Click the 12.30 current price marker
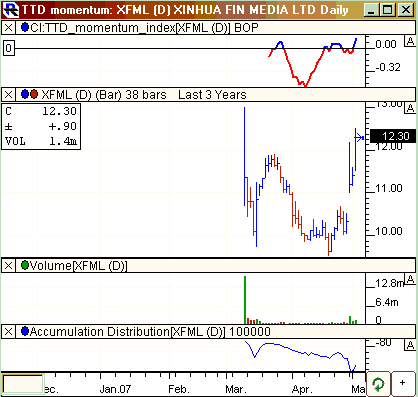The width and height of the screenshot is (418, 397). [393, 136]
